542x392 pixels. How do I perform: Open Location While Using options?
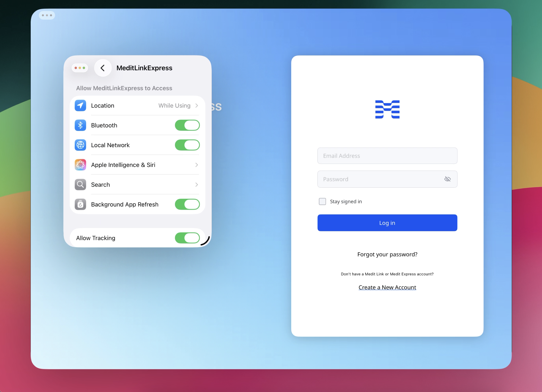coord(178,106)
